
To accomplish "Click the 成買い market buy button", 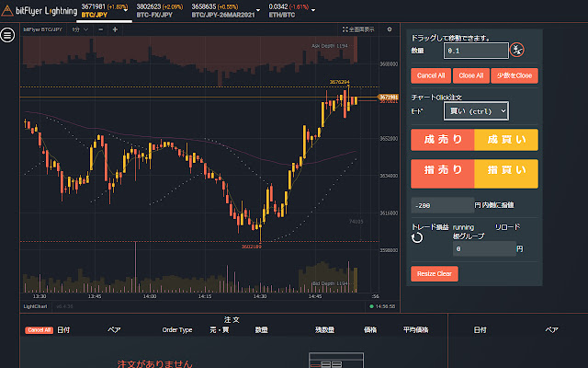I will tap(505, 140).
